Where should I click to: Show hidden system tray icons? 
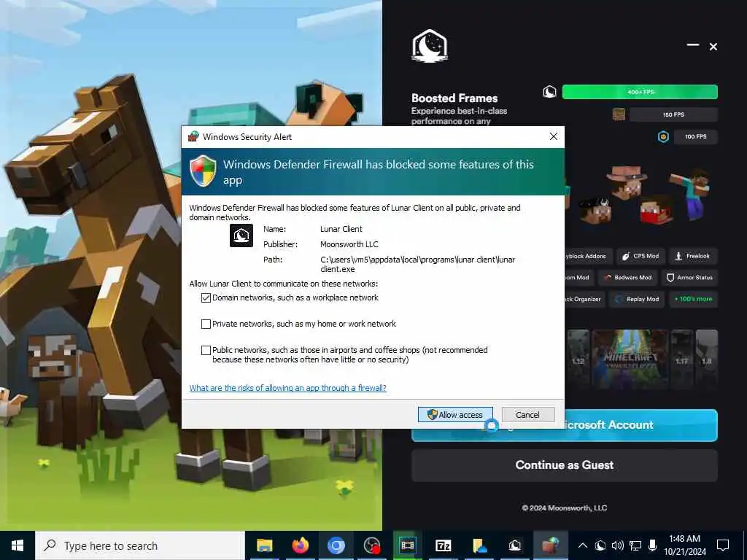(x=583, y=545)
